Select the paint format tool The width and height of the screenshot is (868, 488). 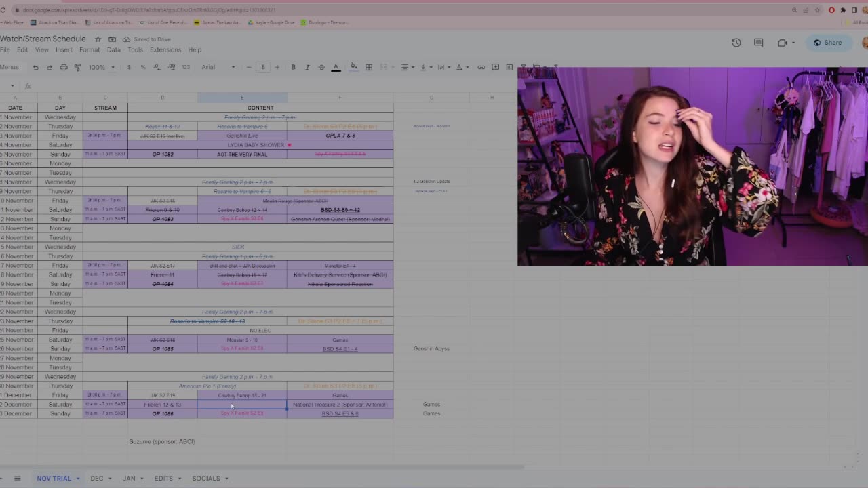pyautogui.click(x=77, y=67)
